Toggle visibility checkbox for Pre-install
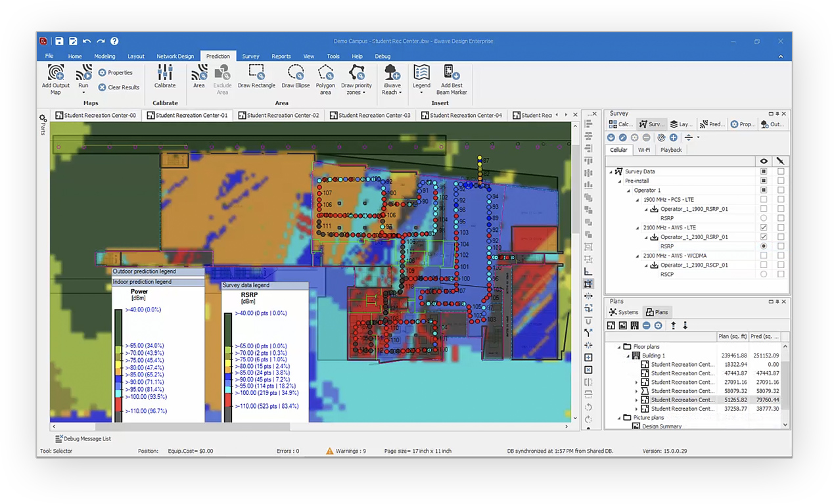 coord(764,181)
